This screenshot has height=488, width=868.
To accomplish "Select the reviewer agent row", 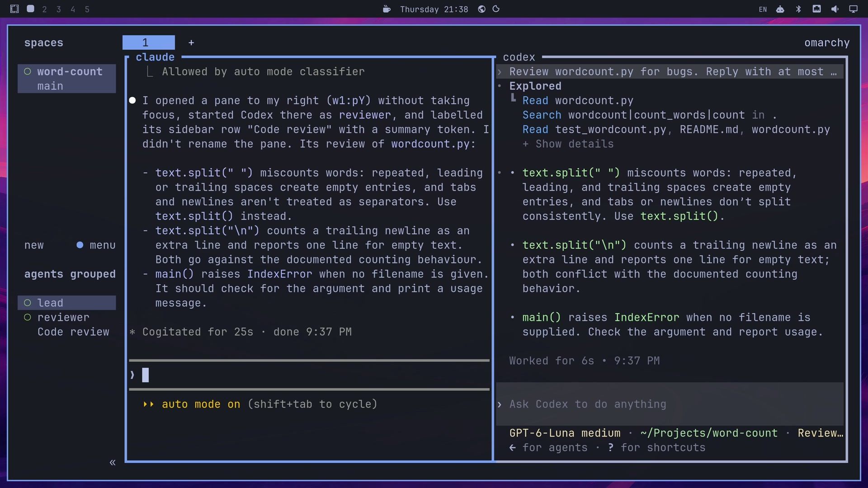I will point(67,317).
